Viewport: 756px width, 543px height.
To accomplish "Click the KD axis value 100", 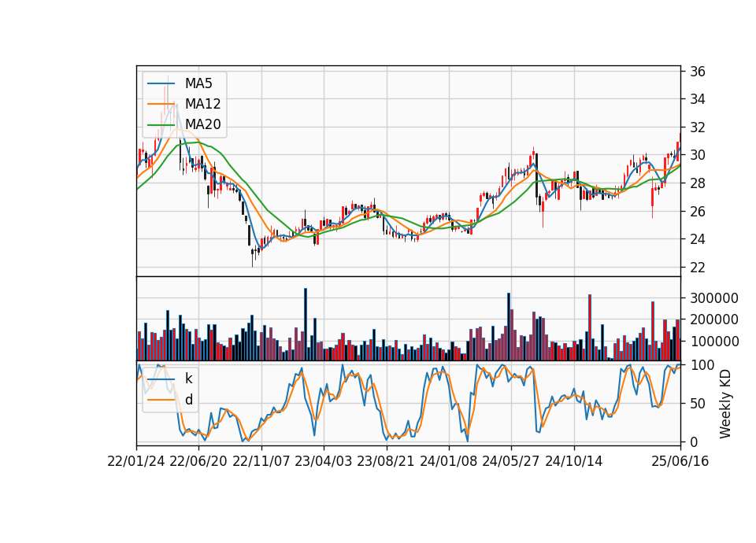I will point(702,365).
